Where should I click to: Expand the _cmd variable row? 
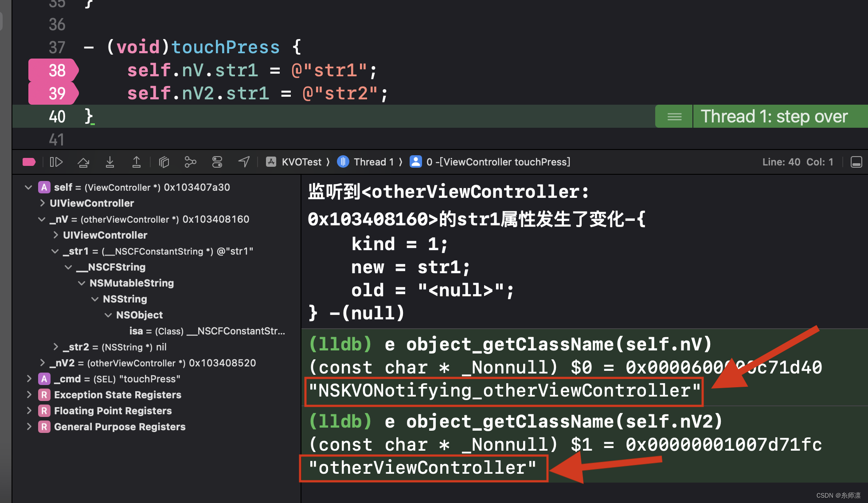coord(29,379)
